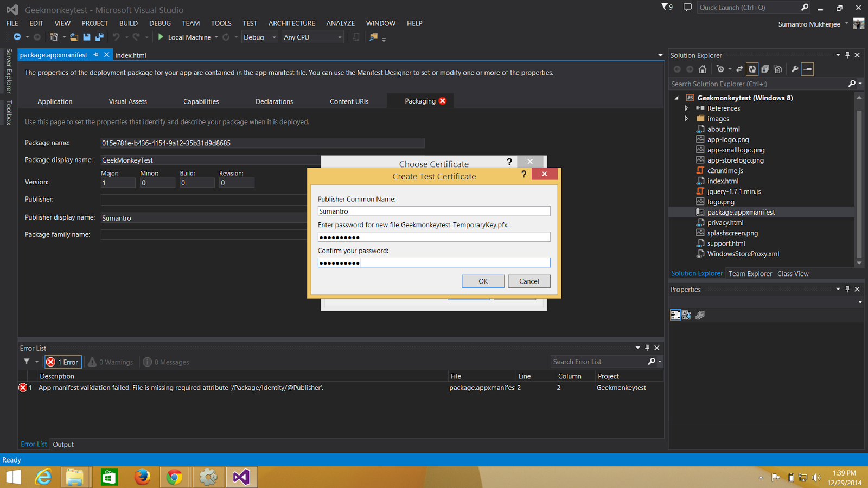
Task: Click the error list filter funnel icon
Action: pos(27,362)
